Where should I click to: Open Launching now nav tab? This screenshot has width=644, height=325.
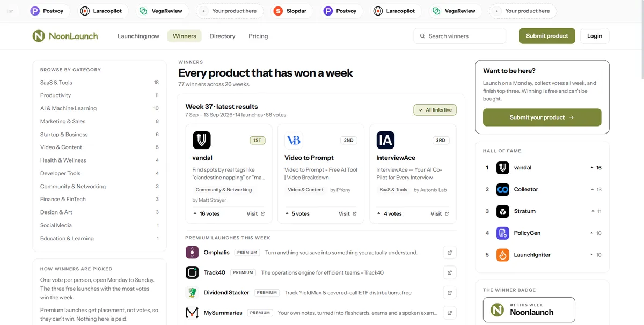138,36
